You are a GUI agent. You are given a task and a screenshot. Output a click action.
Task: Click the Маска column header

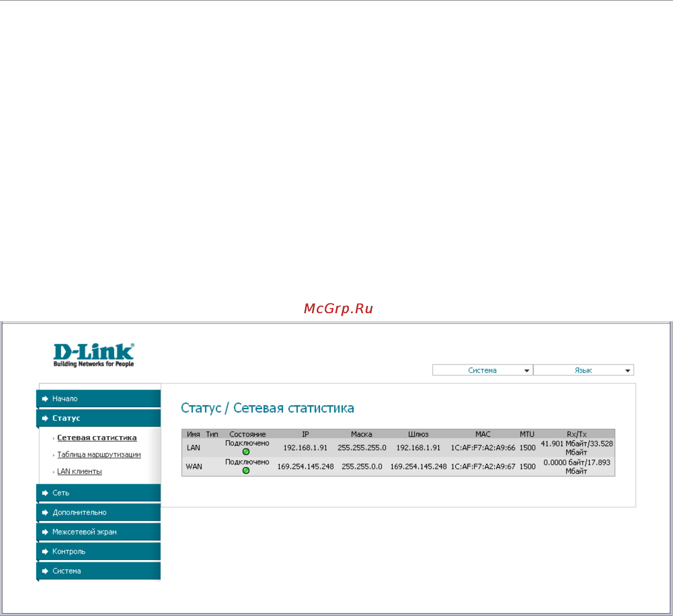point(361,434)
